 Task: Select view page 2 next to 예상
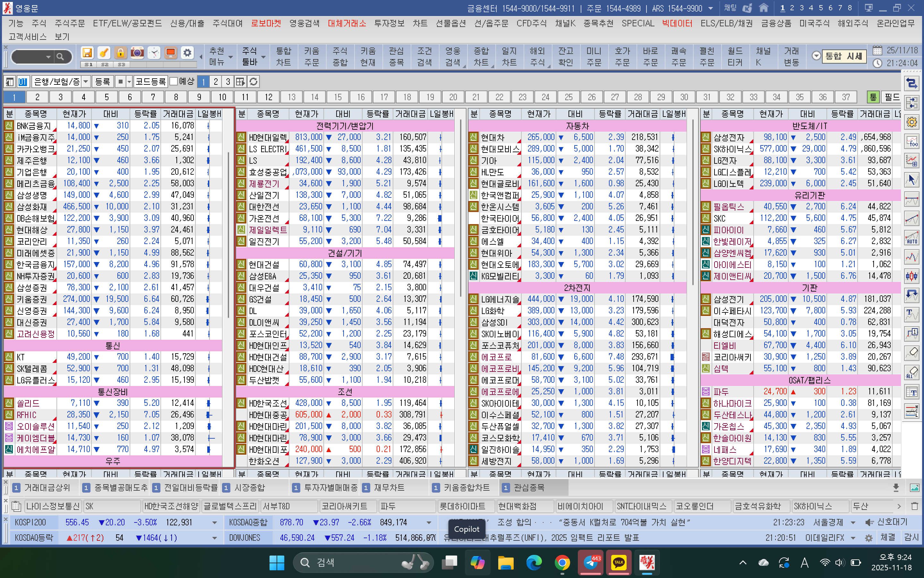[x=216, y=82]
